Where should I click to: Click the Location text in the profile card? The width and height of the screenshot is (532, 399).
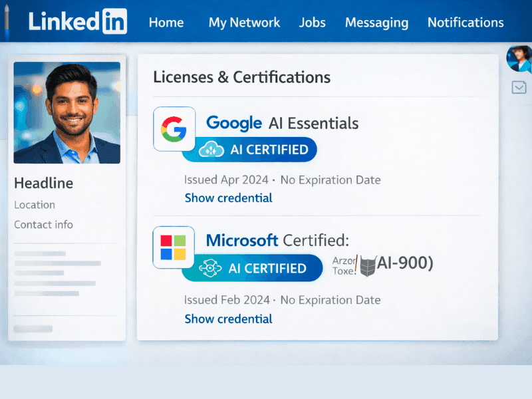[x=35, y=205]
